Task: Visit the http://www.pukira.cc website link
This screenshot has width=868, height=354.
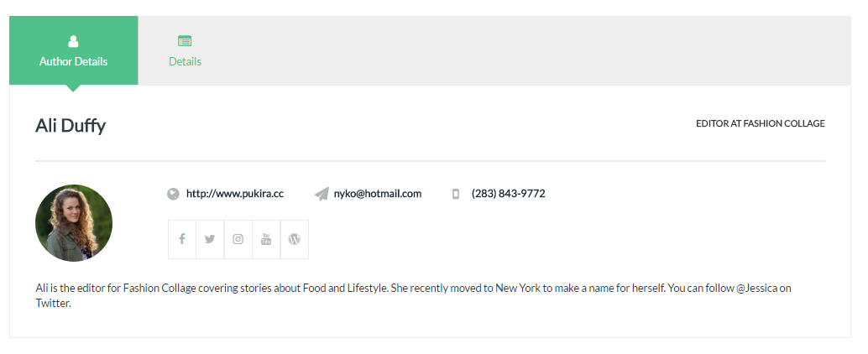Action: tap(235, 194)
